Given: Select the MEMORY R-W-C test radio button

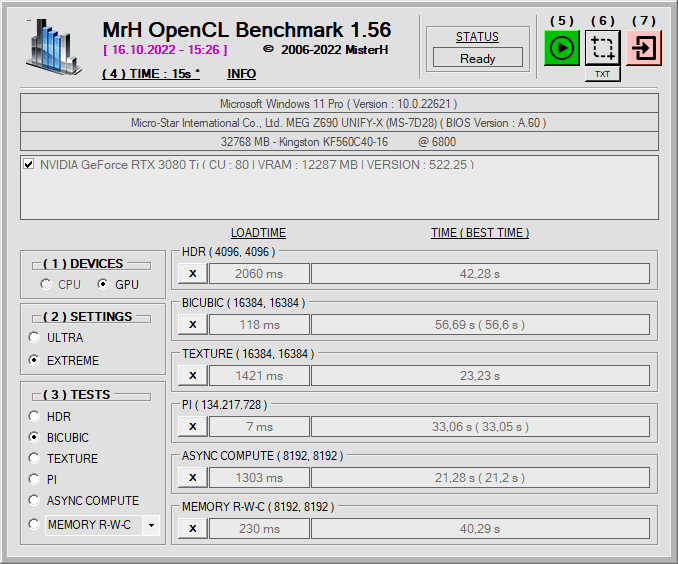Looking at the screenshot, I should pos(34,524).
